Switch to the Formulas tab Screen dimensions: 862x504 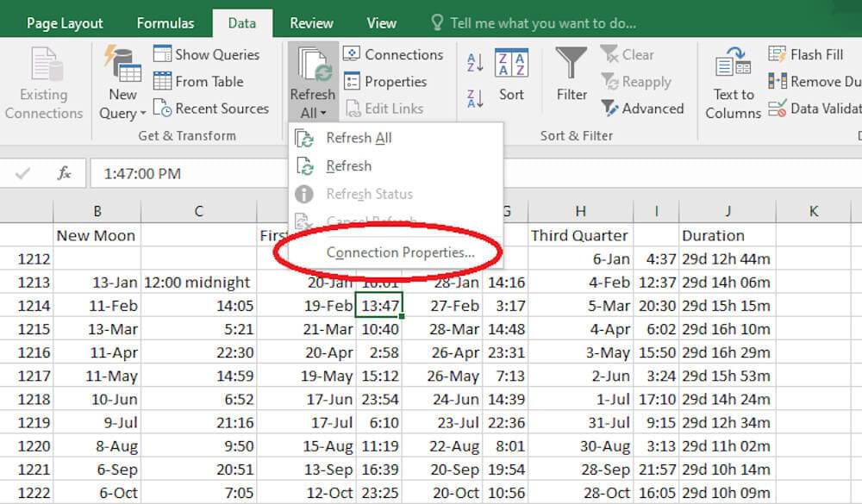click(x=166, y=23)
